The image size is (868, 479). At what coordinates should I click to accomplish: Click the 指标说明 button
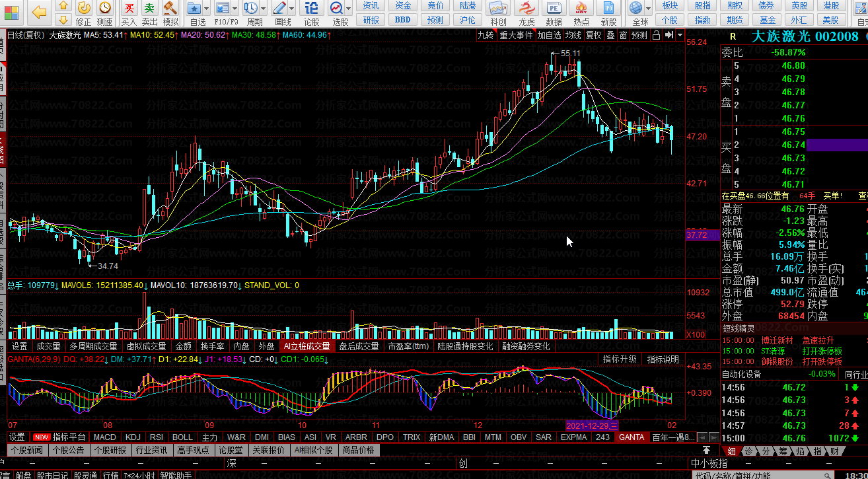pos(663,359)
